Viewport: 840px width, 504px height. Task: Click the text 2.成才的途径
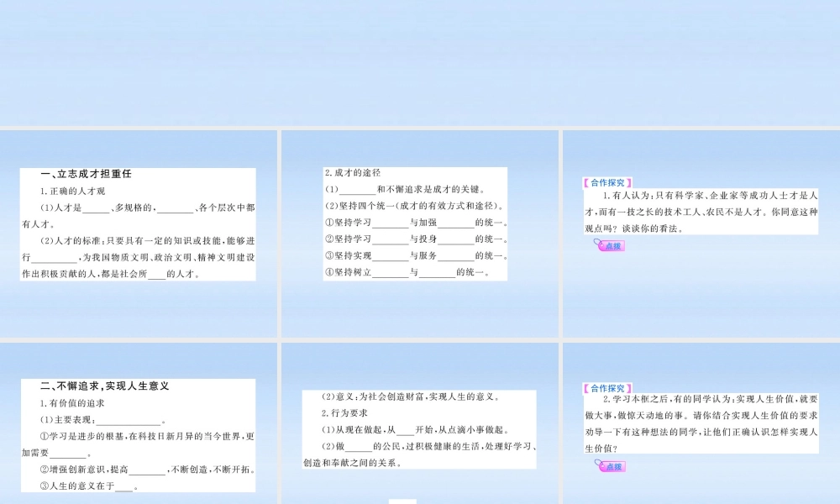353,173
